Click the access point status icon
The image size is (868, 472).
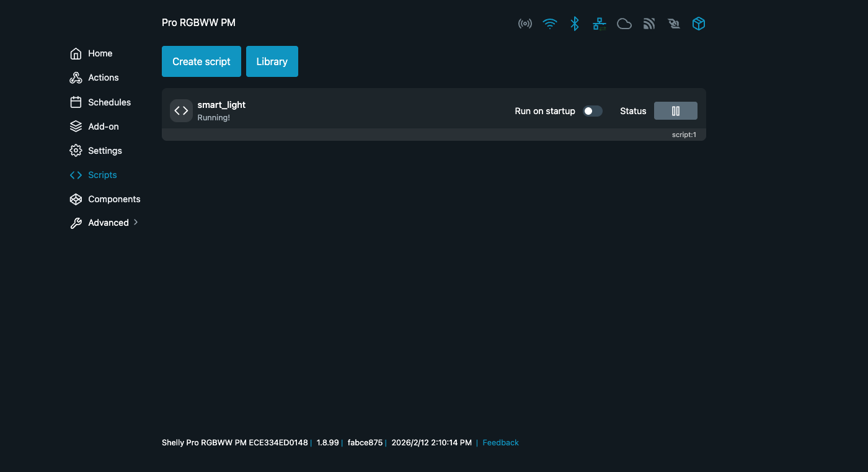click(x=525, y=24)
